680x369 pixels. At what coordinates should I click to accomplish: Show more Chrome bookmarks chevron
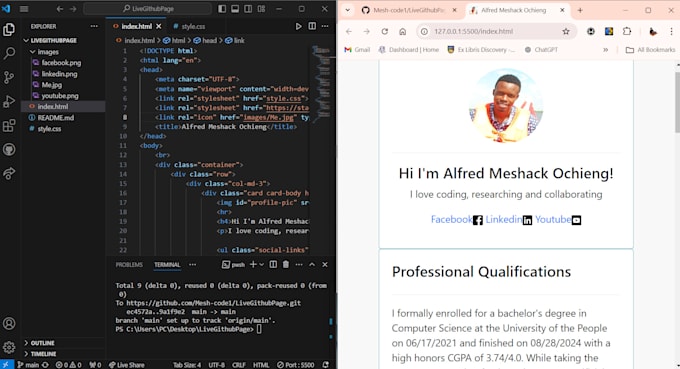click(x=605, y=50)
